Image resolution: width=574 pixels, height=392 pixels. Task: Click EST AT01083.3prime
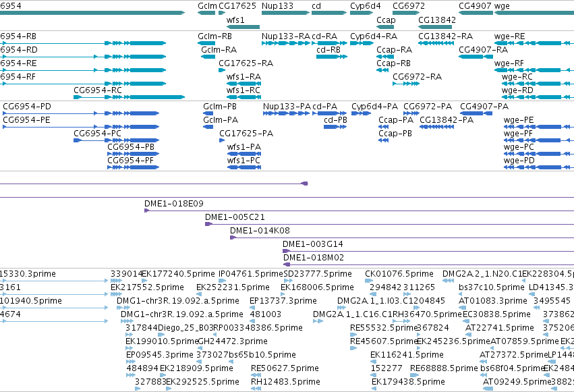[x=493, y=301]
